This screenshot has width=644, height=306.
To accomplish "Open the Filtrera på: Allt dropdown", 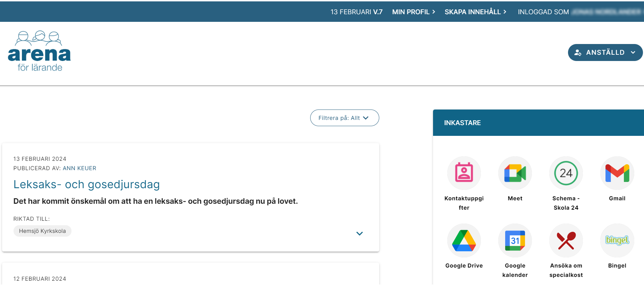I will coord(344,118).
